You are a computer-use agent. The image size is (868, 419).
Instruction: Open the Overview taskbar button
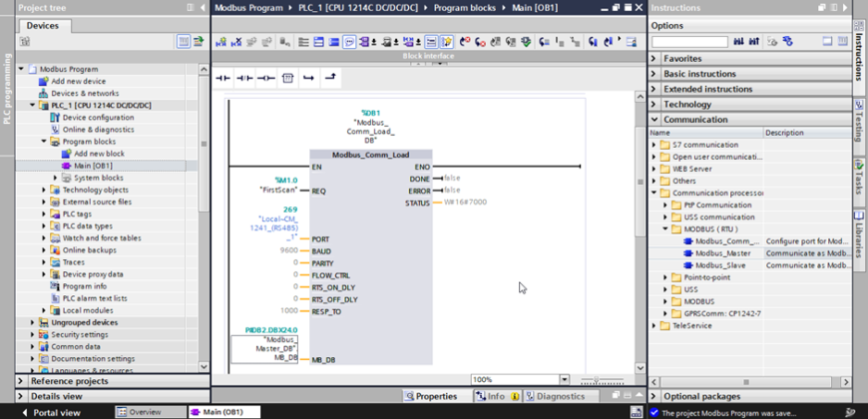pyautogui.click(x=138, y=412)
